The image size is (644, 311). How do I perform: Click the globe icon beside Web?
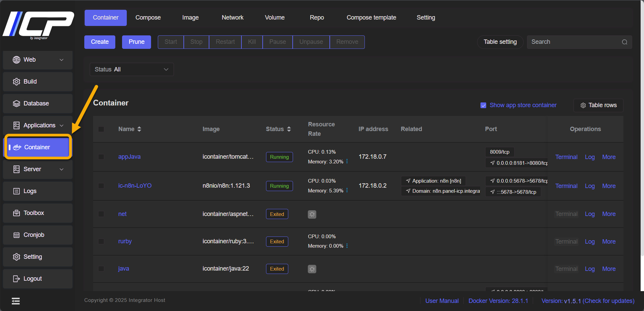(x=17, y=60)
